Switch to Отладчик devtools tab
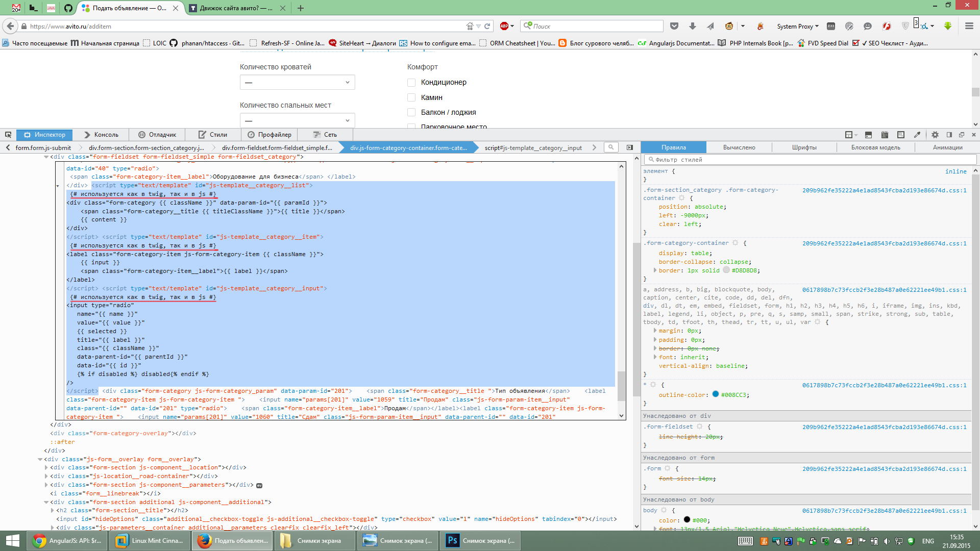The width and height of the screenshot is (980, 551). coord(157,135)
